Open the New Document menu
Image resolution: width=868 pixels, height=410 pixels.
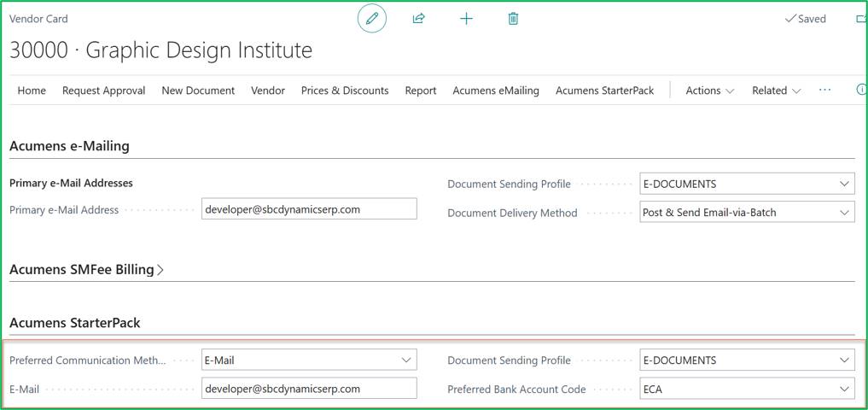click(198, 91)
